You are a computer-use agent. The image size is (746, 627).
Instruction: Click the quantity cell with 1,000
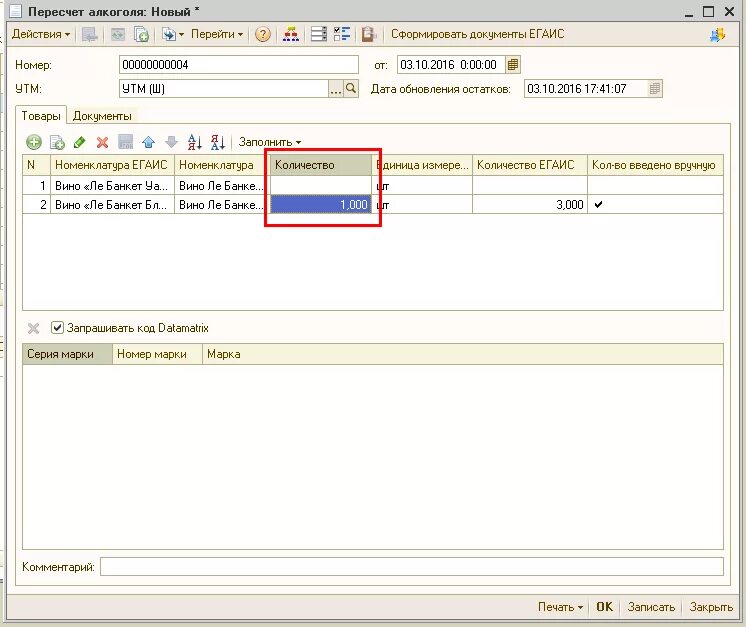(x=321, y=205)
